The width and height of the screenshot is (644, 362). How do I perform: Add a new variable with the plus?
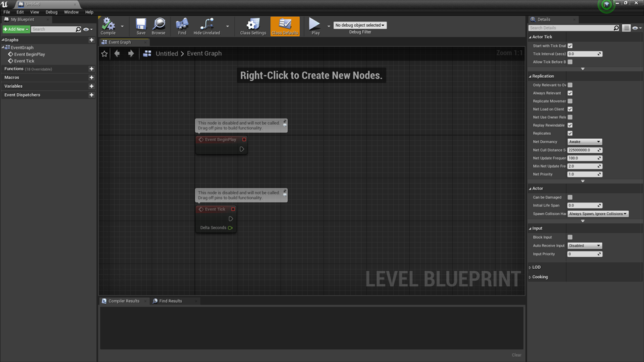coord(91,86)
